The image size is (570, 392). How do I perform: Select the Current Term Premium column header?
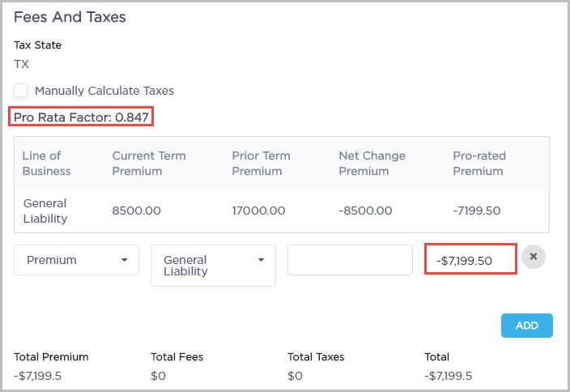tap(148, 164)
